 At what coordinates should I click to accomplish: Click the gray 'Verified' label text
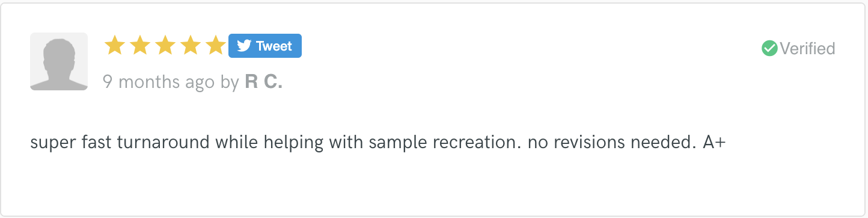[x=807, y=48]
